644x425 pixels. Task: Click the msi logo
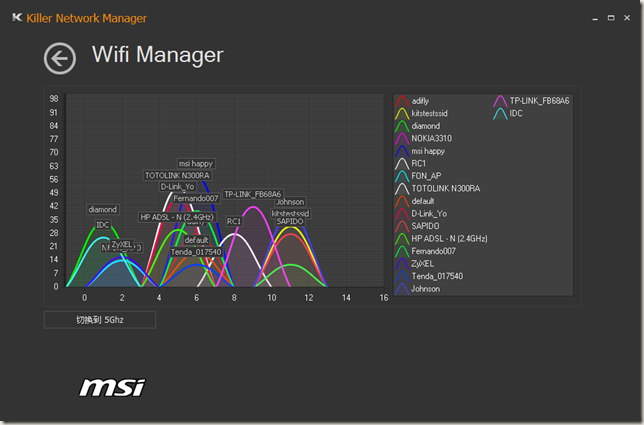tap(112, 388)
